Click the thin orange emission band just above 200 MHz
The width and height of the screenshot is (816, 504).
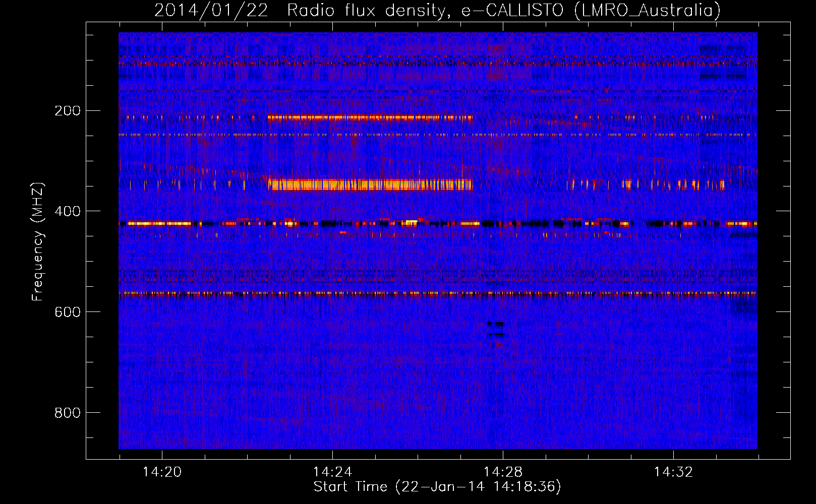[370, 117]
